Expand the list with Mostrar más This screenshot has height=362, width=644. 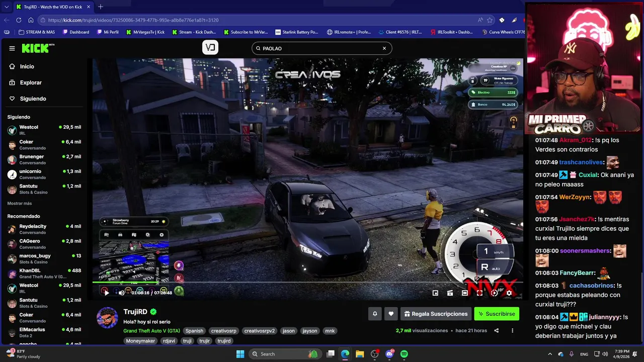coord(20,203)
